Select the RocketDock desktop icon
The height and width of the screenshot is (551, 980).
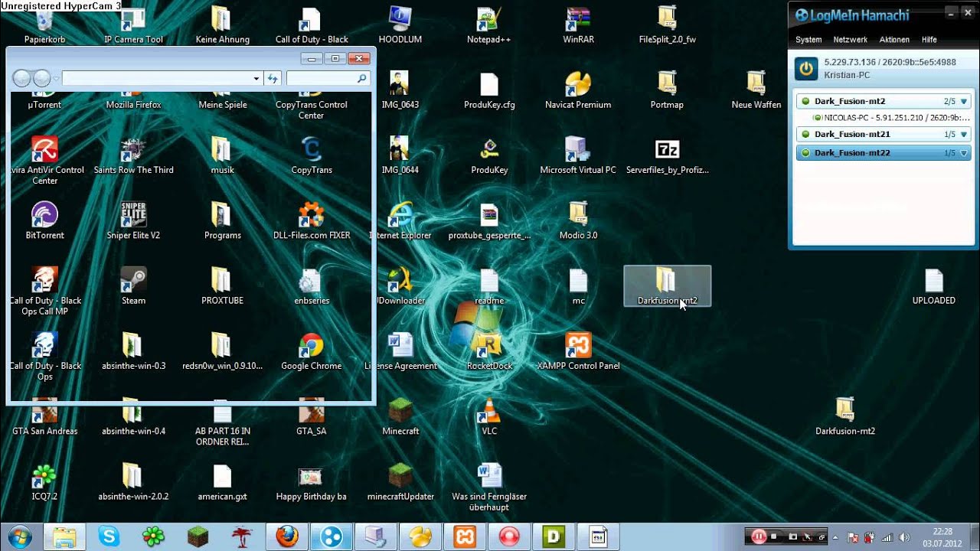489,351
